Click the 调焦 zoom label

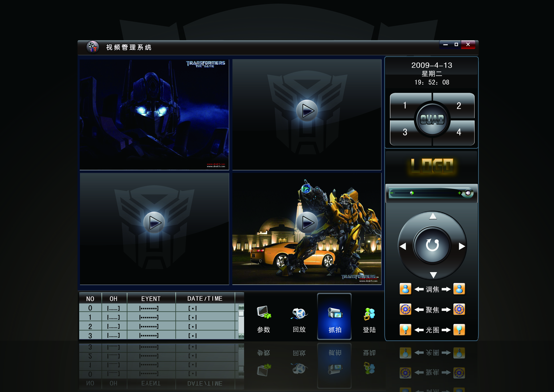432,289
